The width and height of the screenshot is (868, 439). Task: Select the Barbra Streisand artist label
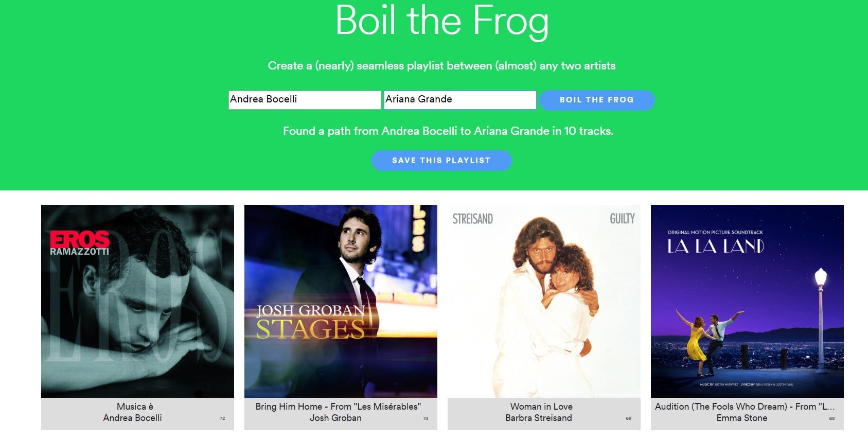[538, 418]
